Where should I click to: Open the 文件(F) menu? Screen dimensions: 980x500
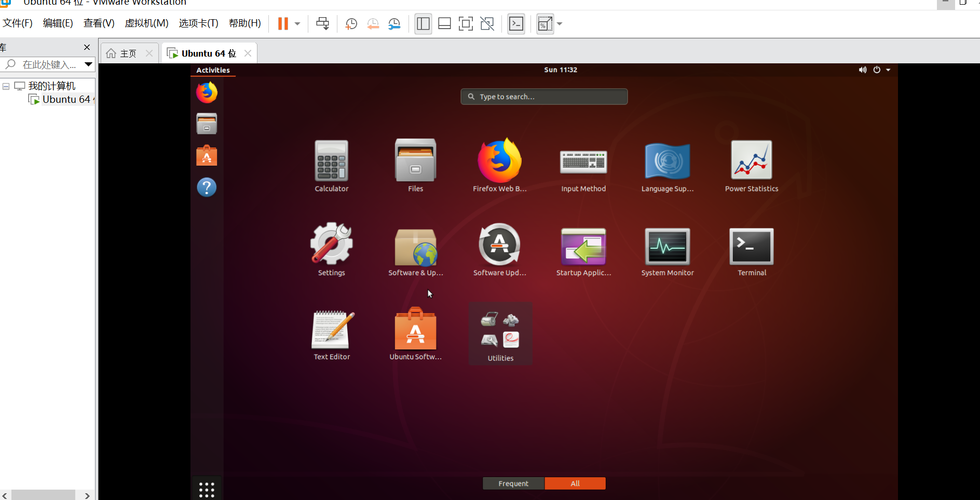pos(18,23)
